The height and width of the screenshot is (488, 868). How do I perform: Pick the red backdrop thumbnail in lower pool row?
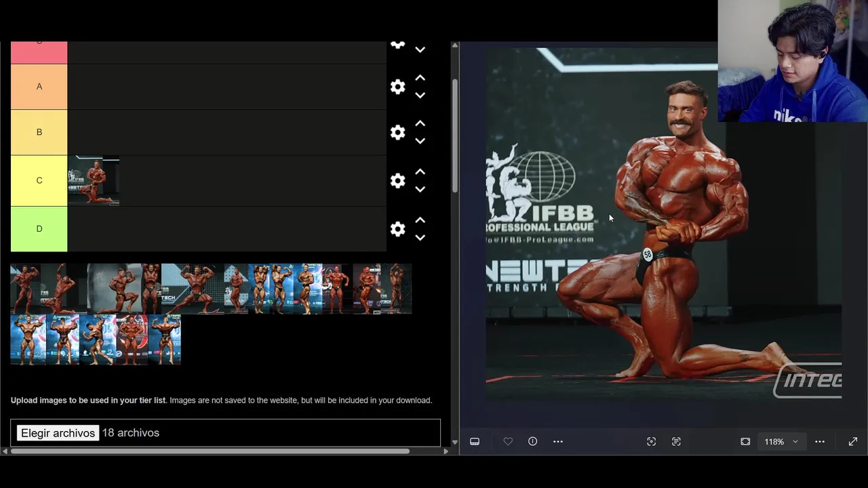click(x=132, y=340)
